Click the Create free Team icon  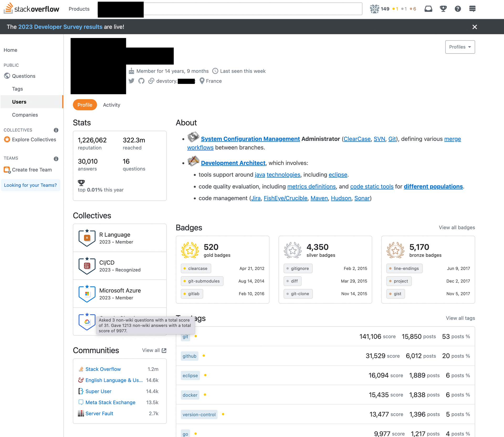click(7, 169)
